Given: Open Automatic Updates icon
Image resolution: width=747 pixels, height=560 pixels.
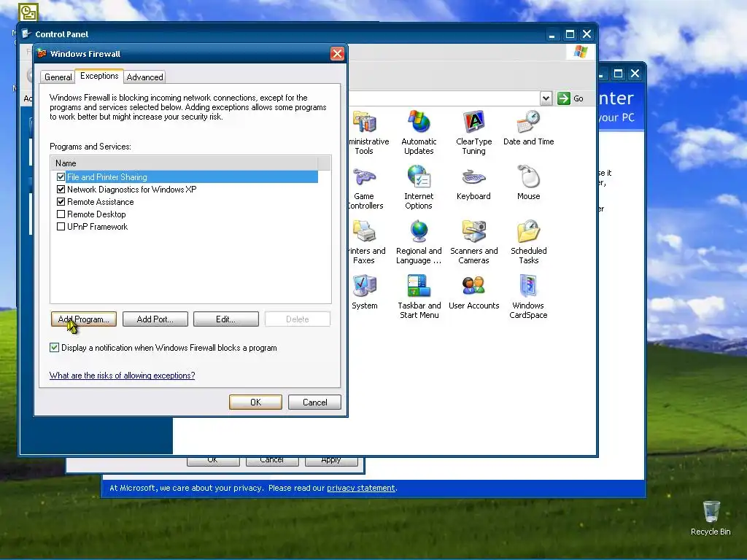Looking at the screenshot, I should click(419, 122).
